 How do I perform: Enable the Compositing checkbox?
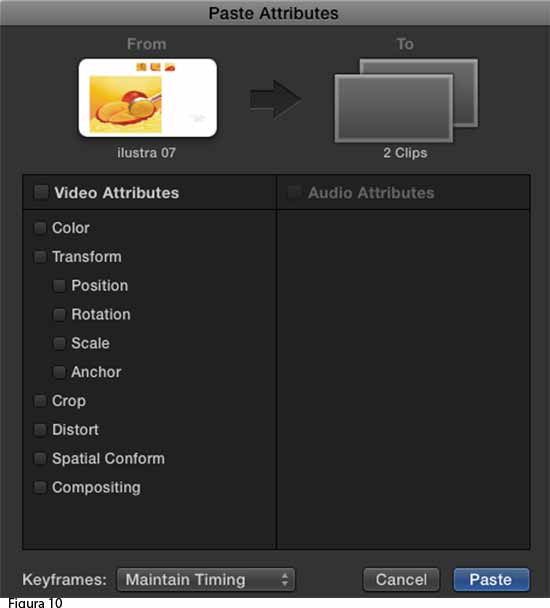(x=40, y=487)
